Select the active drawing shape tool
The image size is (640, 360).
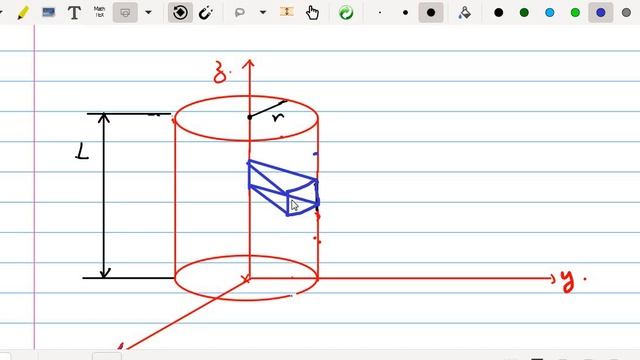[x=125, y=13]
